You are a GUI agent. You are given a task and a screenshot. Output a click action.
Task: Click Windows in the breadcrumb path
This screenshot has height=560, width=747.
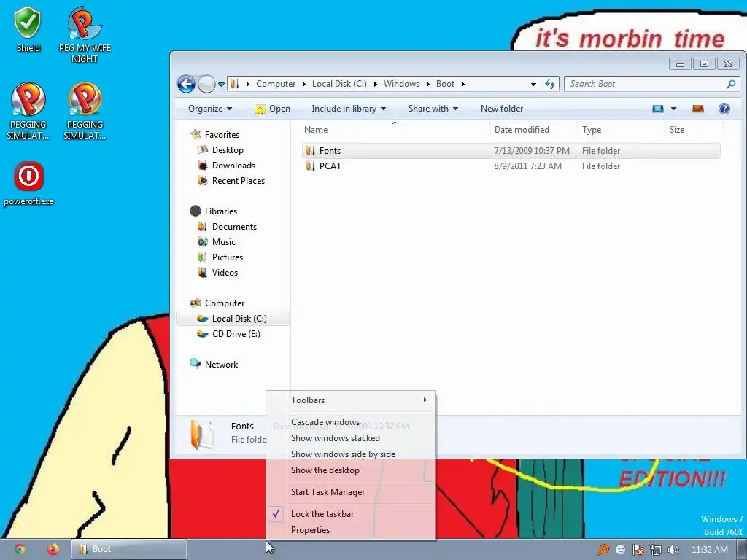coord(402,84)
